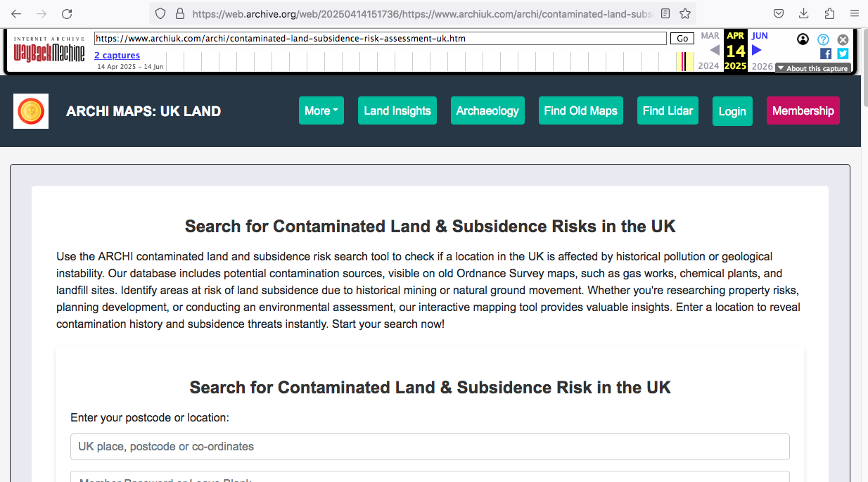
Task: Open the Firefox downloads panel
Action: (804, 13)
